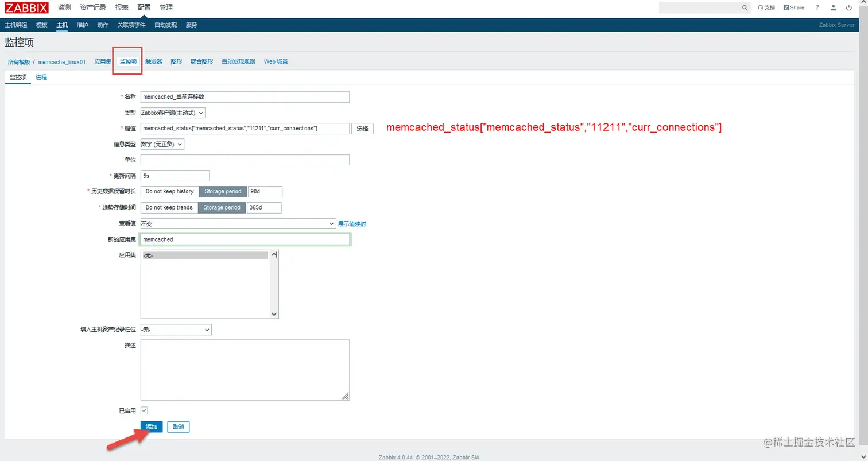Image resolution: width=868 pixels, height=461 pixels.
Task: Click the search magnifier icon
Action: point(745,7)
